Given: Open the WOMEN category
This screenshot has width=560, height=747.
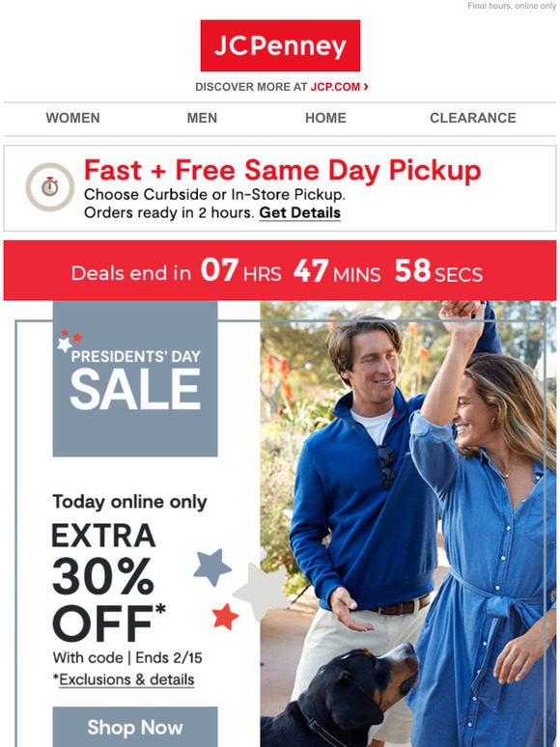Looking at the screenshot, I should (73, 118).
